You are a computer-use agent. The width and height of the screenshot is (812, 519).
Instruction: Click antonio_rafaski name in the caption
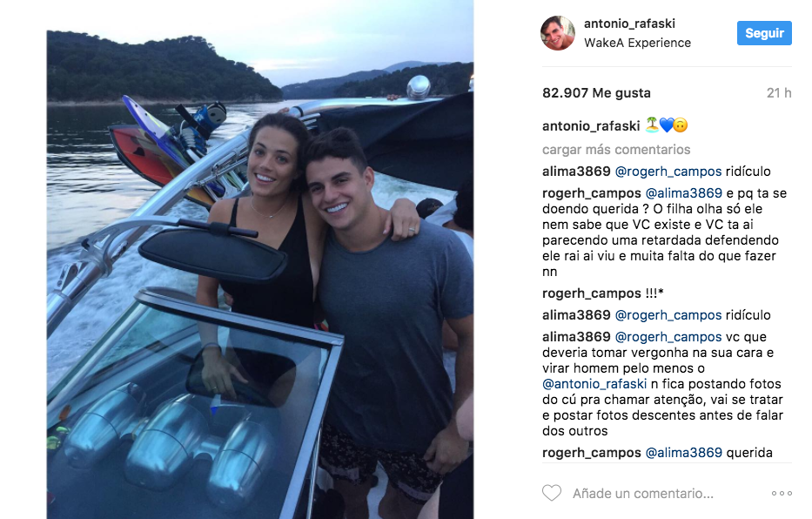point(591,126)
